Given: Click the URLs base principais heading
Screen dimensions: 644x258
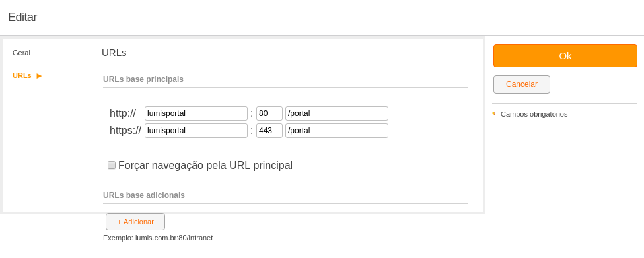Looking at the screenshot, I should [143, 79].
